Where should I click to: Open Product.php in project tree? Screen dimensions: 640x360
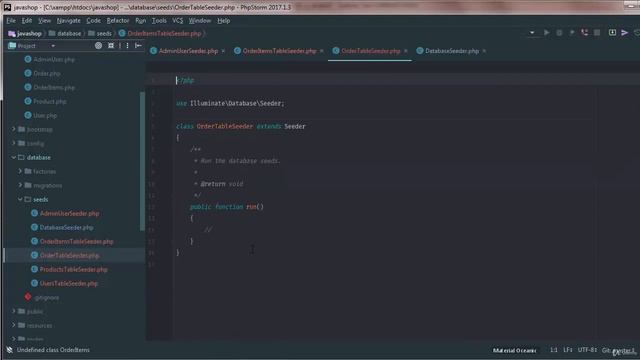45,102
